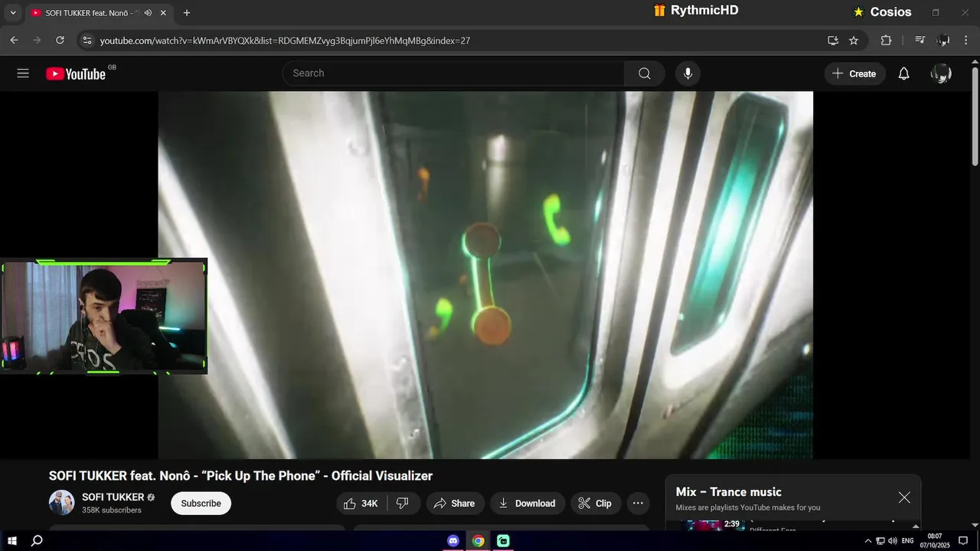
Task: Download the video
Action: [528, 503]
